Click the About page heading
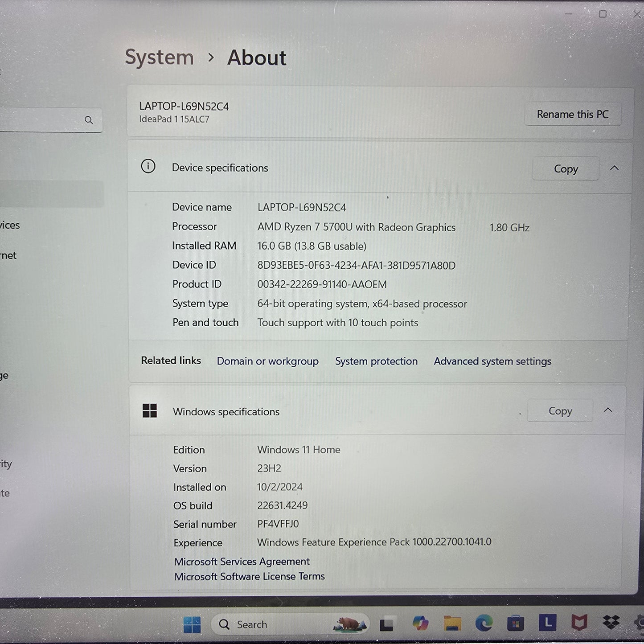This screenshot has height=644, width=644. click(x=257, y=58)
